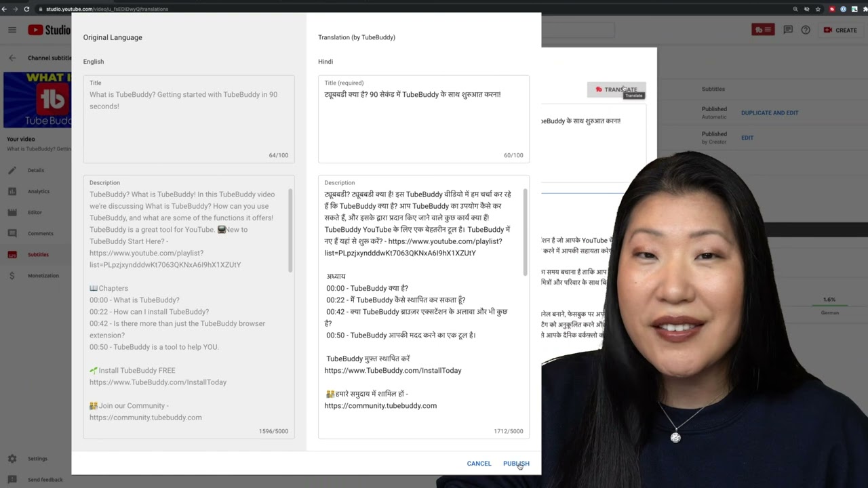Click the translated description scrollbar
This screenshot has height=488, width=868.
525,232
